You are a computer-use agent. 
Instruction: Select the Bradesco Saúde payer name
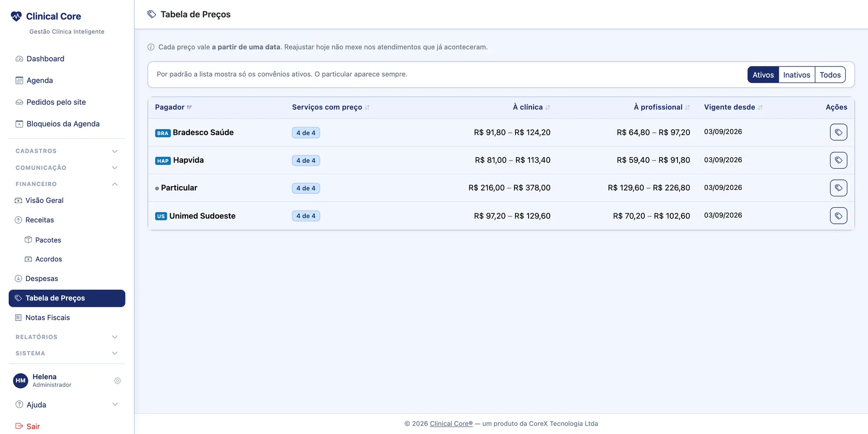(x=203, y=133)
